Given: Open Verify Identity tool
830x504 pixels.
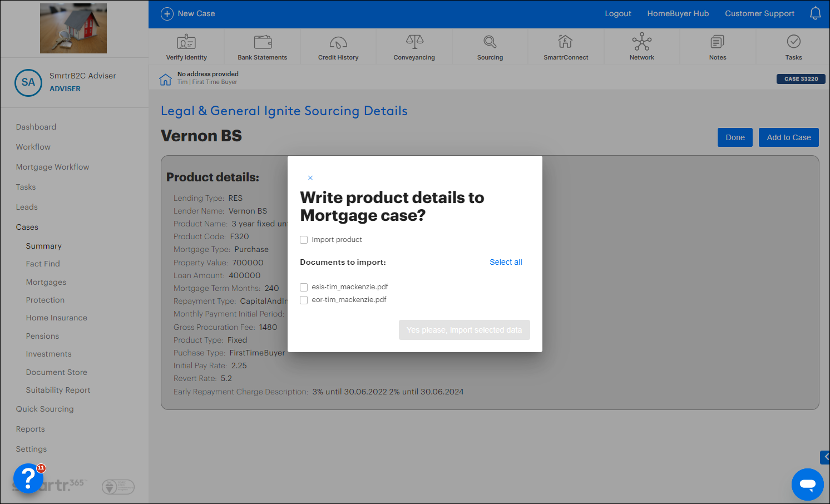Looking at the screenshot, I should point(186,47).
